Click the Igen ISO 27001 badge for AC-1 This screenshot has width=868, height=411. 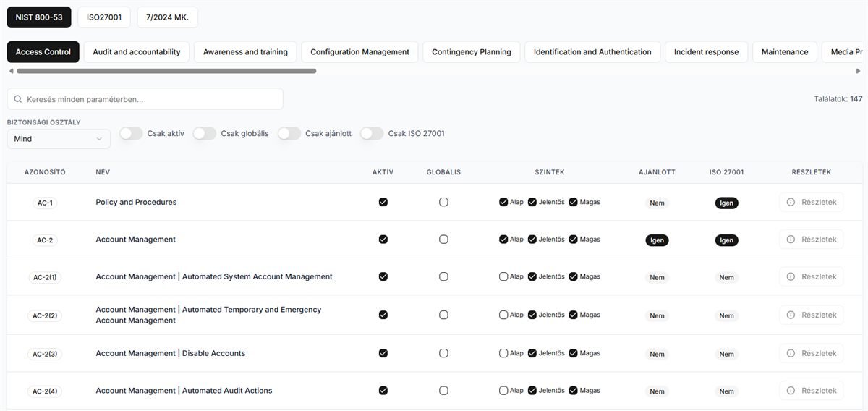coord(726,203)
